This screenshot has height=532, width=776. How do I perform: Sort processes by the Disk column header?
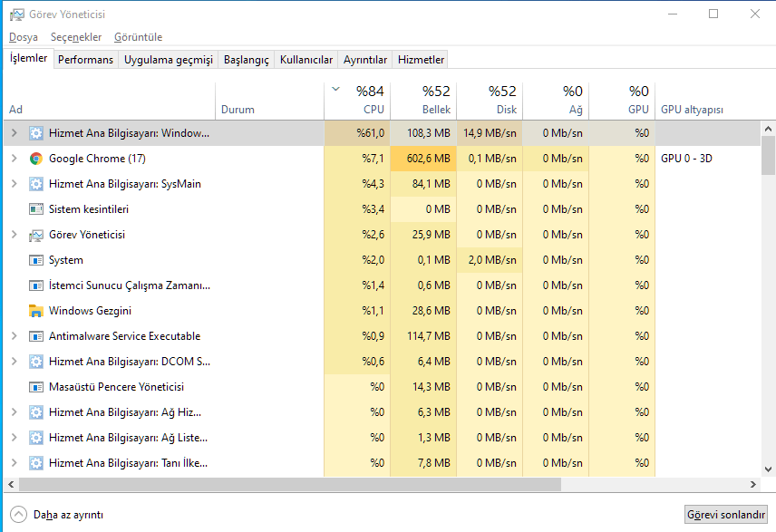pos(490,101)
